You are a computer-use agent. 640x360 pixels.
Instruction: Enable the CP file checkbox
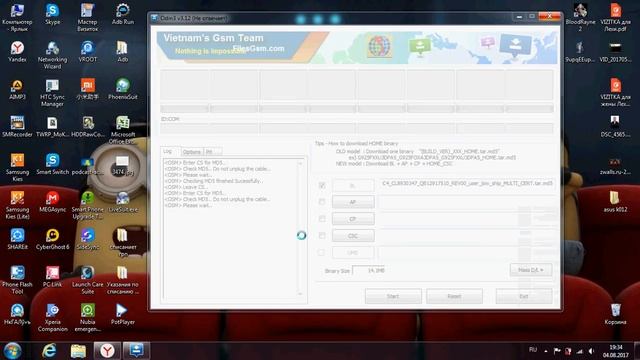(322, 219)
